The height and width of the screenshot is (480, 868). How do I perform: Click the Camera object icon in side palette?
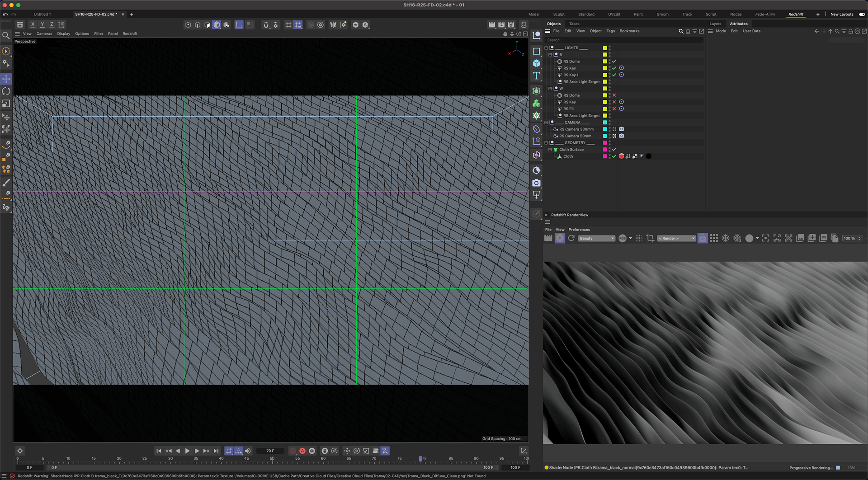(x=537, y=183)
